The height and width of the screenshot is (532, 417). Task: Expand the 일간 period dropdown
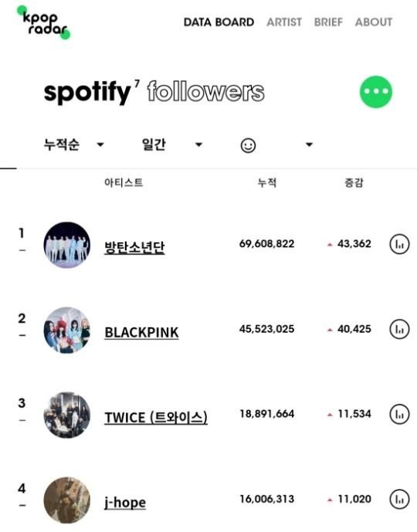pyautogui.click(x=198, y=145)
